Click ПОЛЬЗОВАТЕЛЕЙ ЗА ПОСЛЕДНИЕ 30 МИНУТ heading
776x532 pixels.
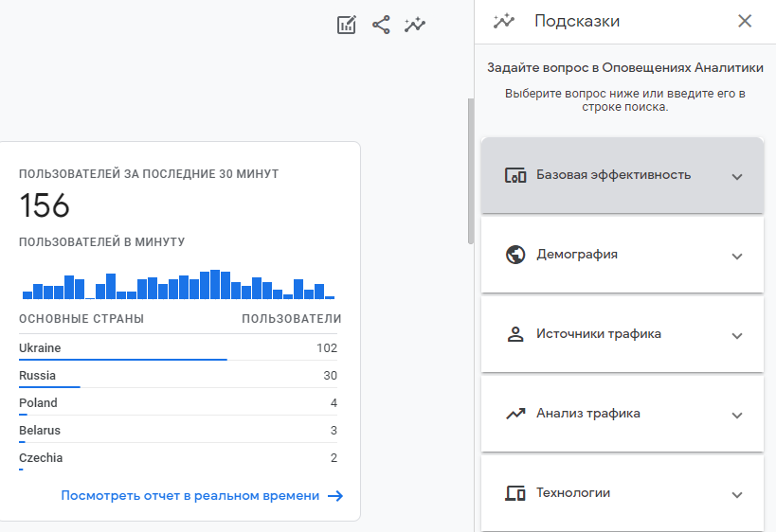click(x=149, y=174)
